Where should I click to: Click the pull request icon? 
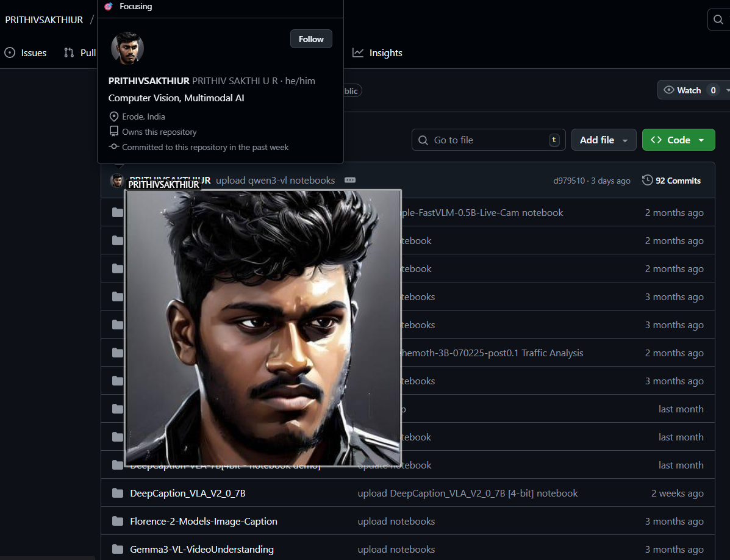[x=69, y=52]
